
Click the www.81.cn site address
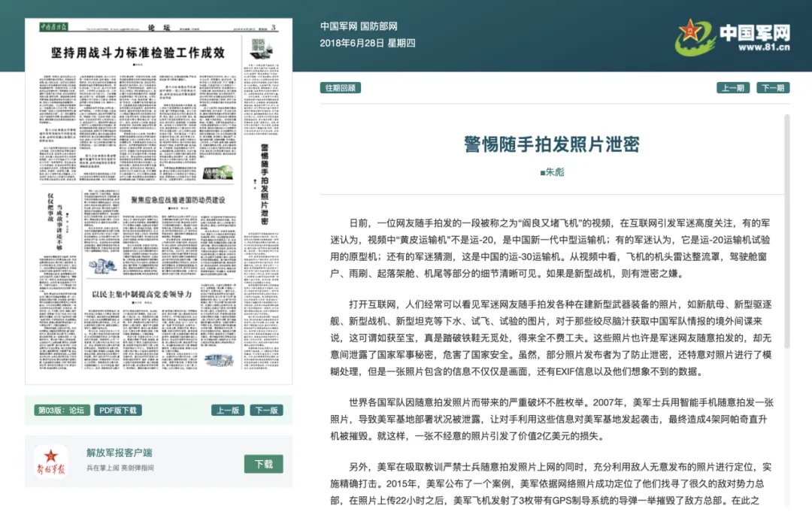764,47
